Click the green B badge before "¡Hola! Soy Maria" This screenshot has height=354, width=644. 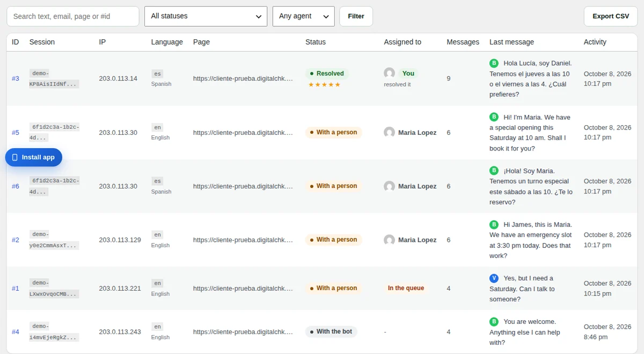494,171
